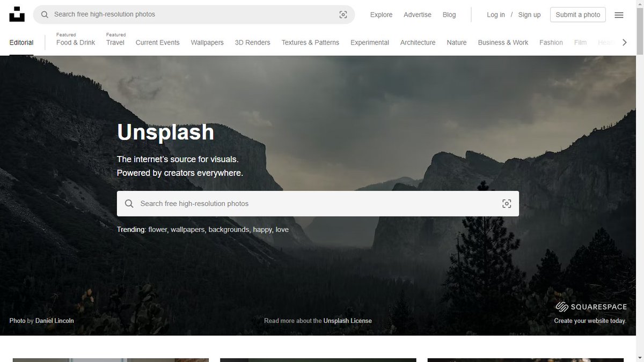This screenshot has height=362, width=644.
Task: Click Sign up
Action: (529, 14)
